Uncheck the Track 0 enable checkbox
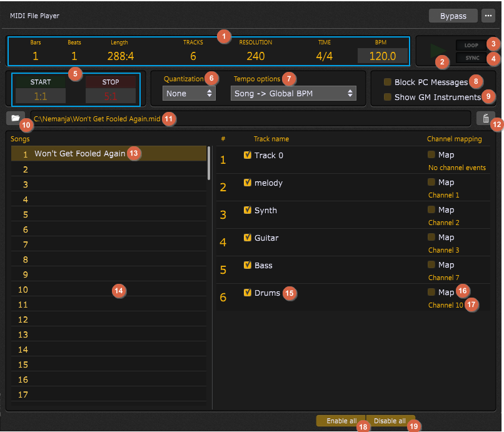The image size is (504, 432). point(247,155)
